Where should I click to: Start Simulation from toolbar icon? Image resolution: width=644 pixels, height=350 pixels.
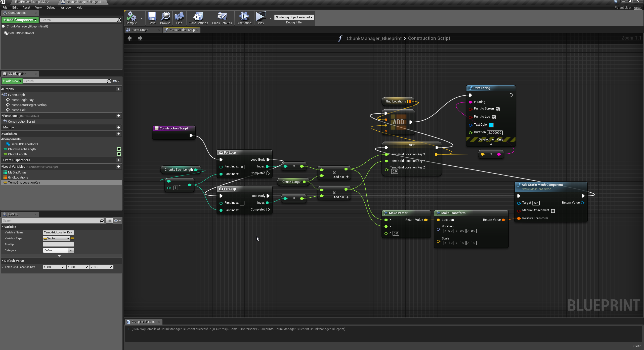click(244, 17)
